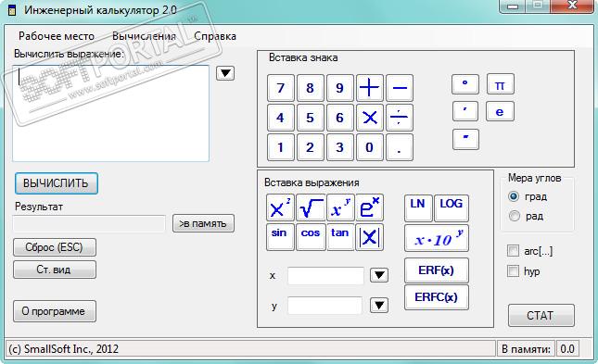
Task: Insert ERFC(x) function
Action: pos(437,297)
